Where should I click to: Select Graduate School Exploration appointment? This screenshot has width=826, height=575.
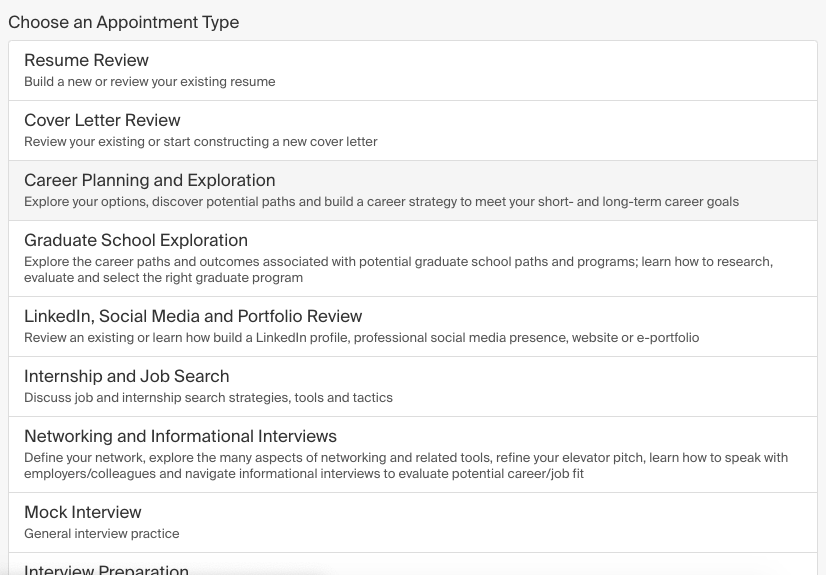412,259
